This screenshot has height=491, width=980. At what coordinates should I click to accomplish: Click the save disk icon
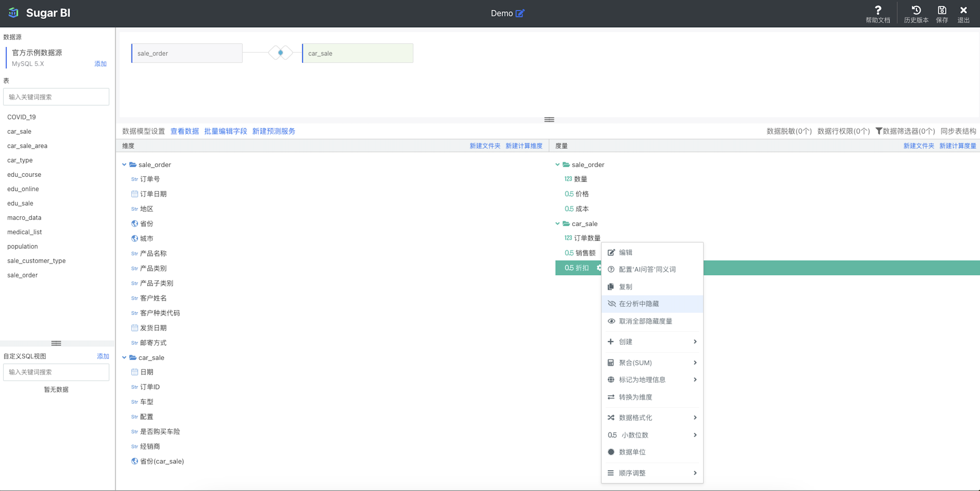(942, 10)
